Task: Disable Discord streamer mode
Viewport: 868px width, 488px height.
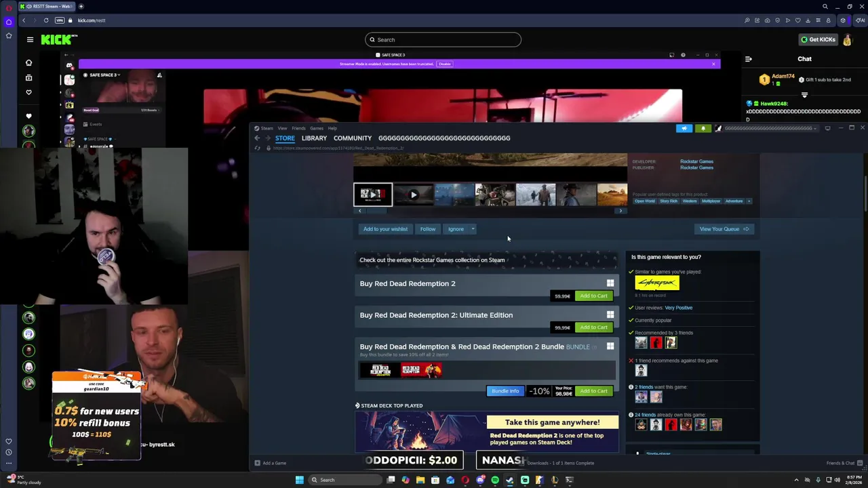Action: click(x=444, y=64)
